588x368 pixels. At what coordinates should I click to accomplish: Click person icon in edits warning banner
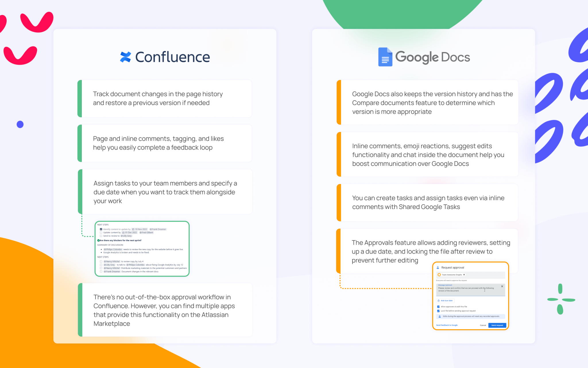click(x=440, y=316)
